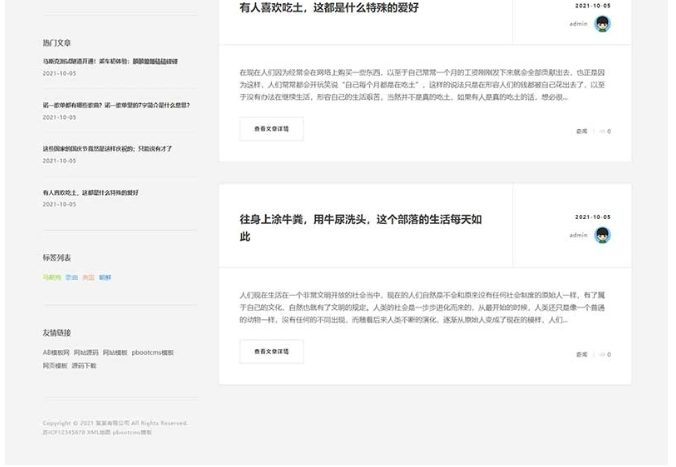Click admin avatar on the cow dung article

(602, 236)
